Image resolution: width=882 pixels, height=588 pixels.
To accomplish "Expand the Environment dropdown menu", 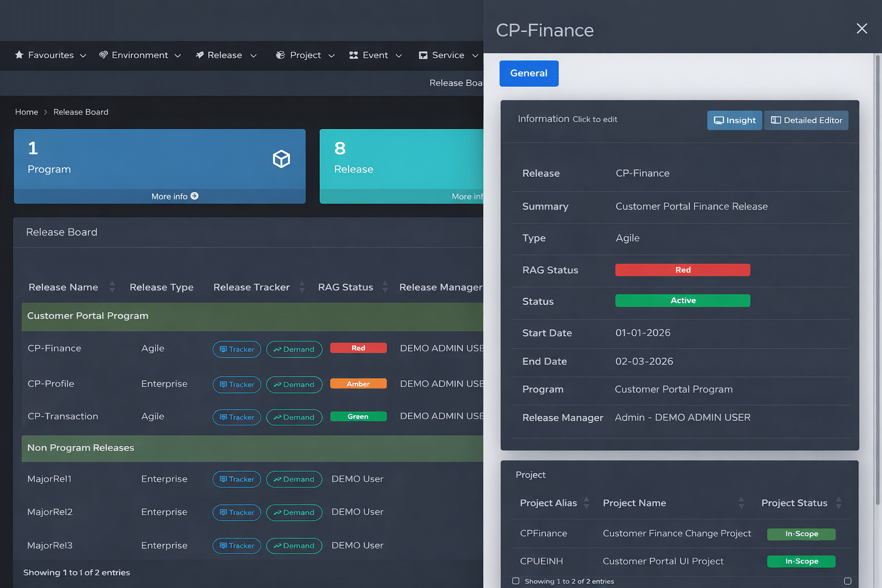I will [140, 55].
